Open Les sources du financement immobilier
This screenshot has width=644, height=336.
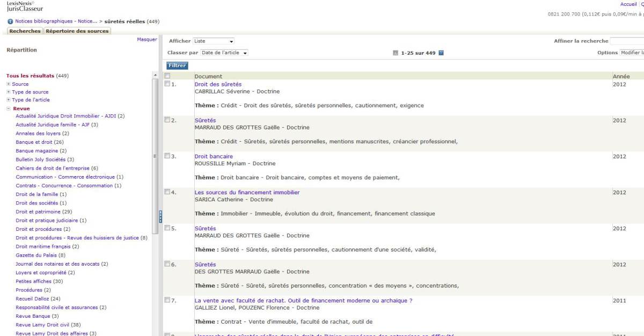[247, 192]
